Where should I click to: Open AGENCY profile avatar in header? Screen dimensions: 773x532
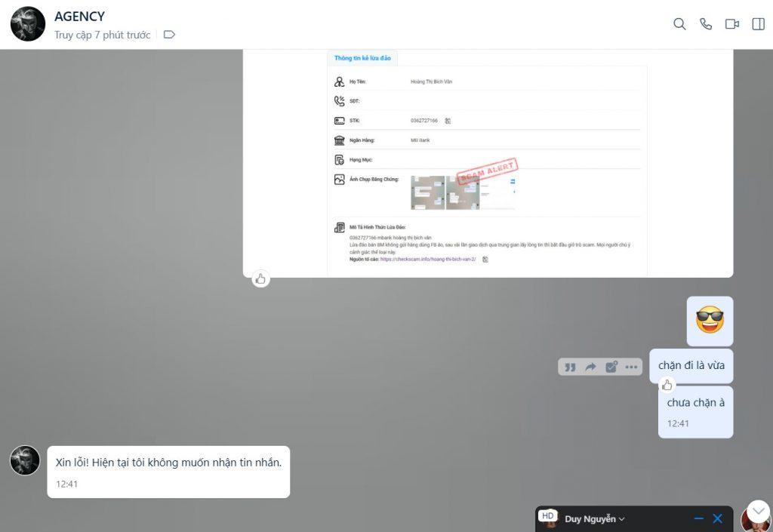(x=28, y=24)
